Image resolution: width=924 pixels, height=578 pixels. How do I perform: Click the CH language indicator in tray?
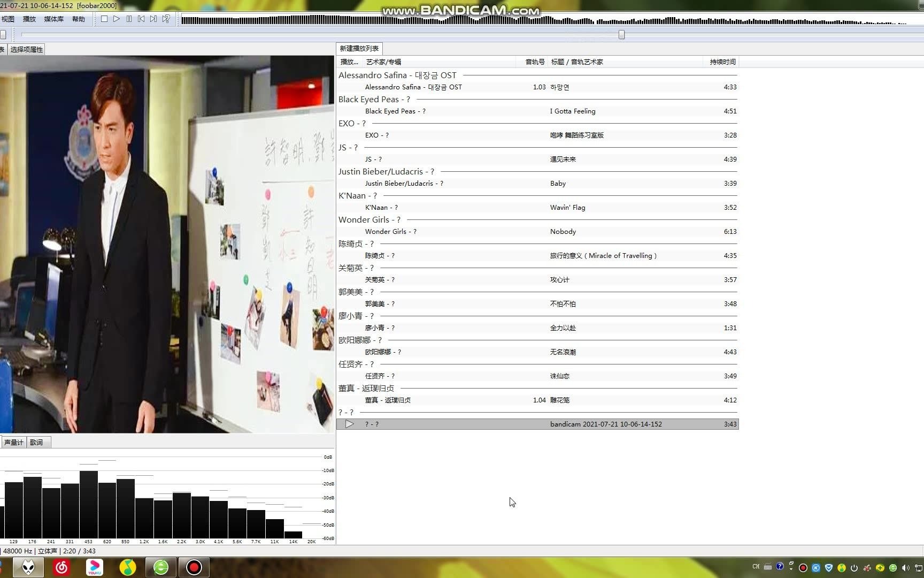(x=756, y=567)
